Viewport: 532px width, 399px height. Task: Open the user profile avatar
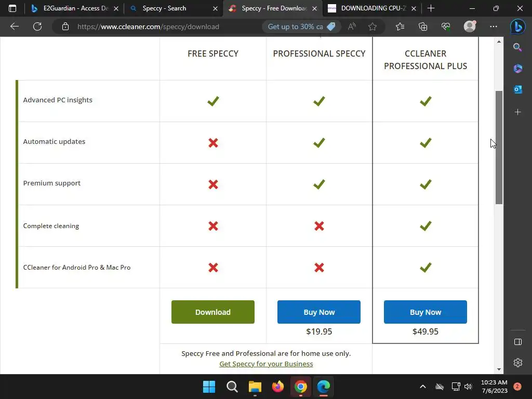coord(470,26)
